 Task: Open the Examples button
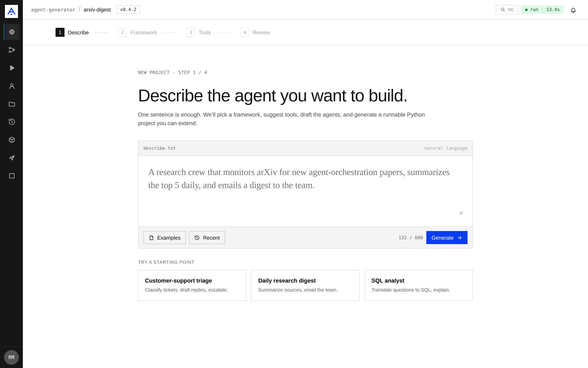[x=165, y=238]
